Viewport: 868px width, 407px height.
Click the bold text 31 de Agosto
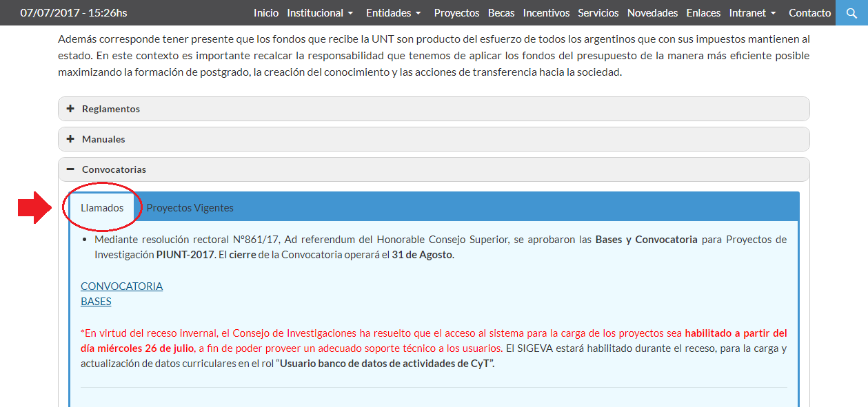[423, 255]
